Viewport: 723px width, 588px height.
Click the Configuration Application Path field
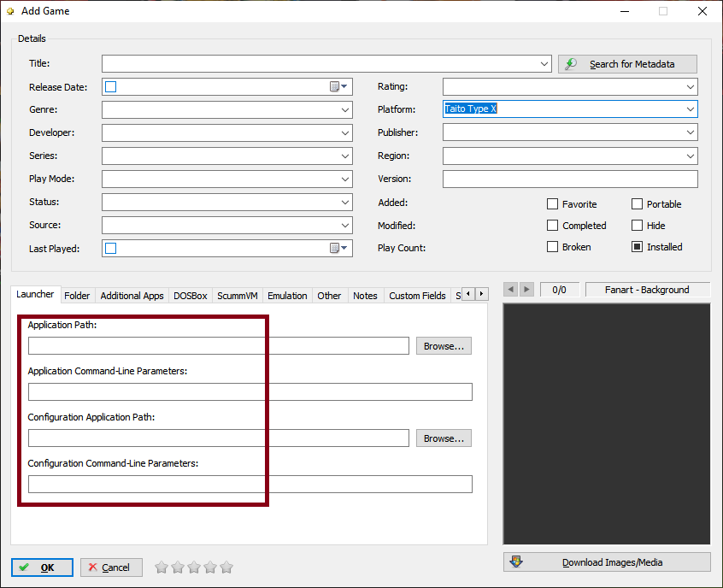point(219,438)
